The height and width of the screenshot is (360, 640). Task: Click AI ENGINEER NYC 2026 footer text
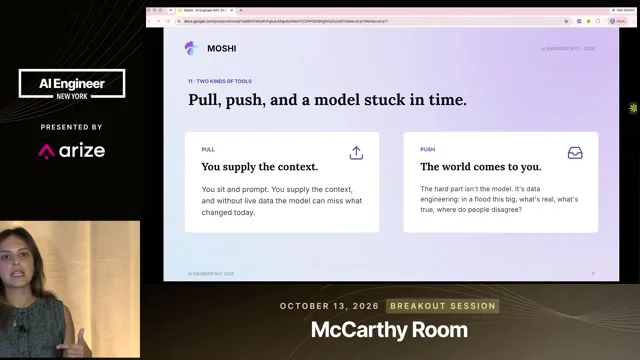(x=211, y=274)
